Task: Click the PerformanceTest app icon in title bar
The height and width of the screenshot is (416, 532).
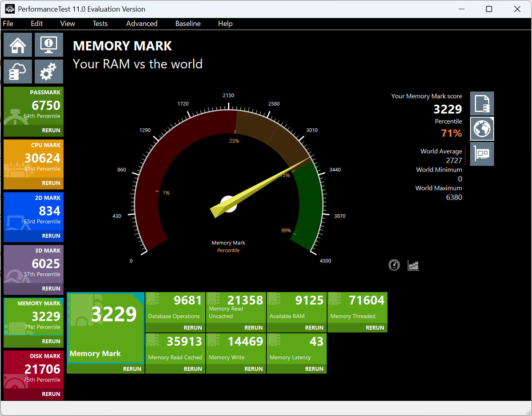Action: (10, 9)
